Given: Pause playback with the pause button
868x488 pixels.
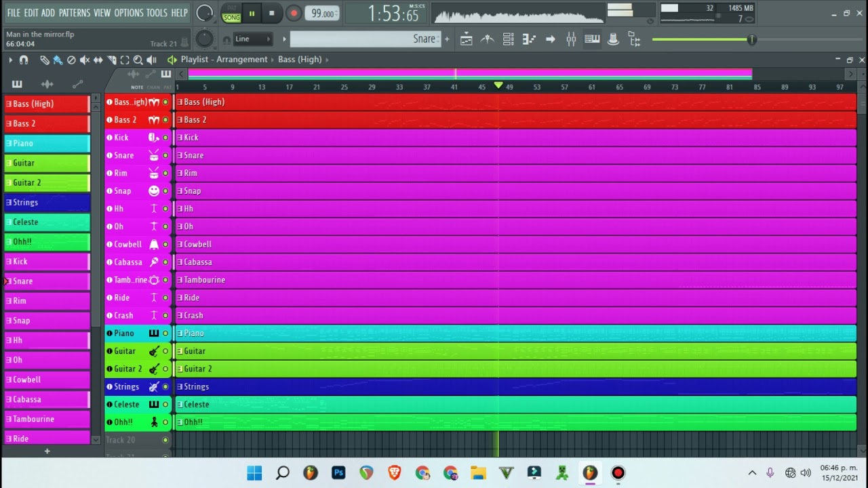Looking at the screenshot, I should click(252, 13).
